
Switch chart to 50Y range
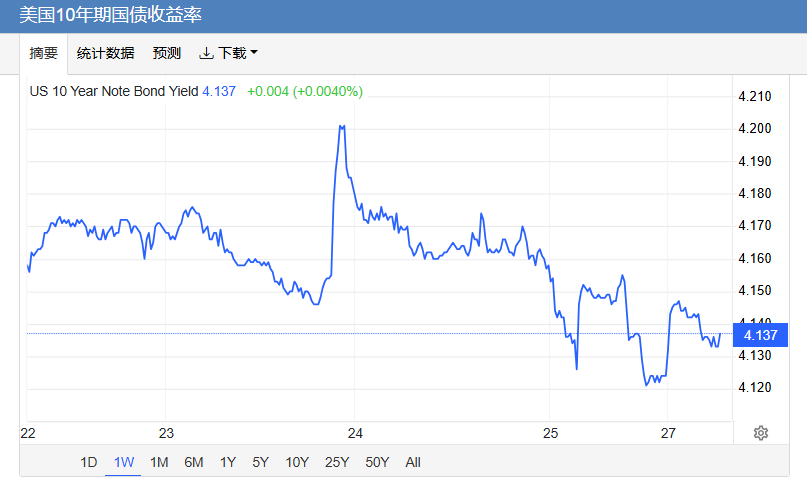click(x=377, y=462)
